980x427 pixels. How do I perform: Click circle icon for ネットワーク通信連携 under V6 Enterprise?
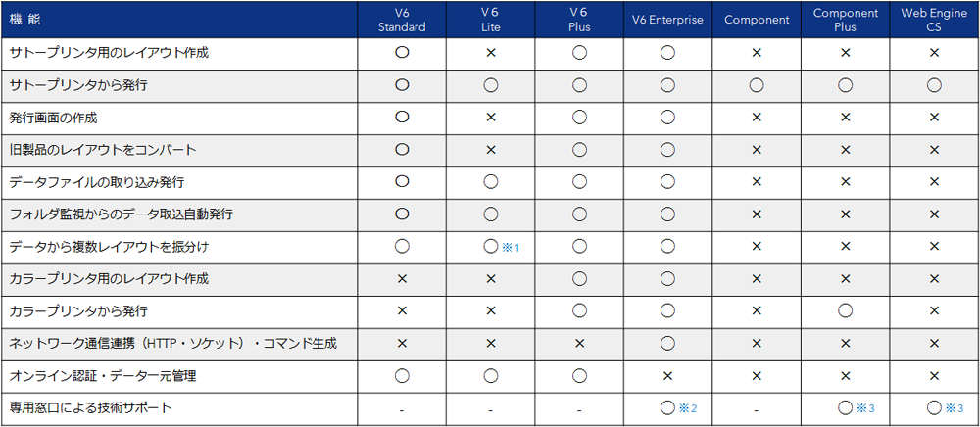click(x=666, y=344)
